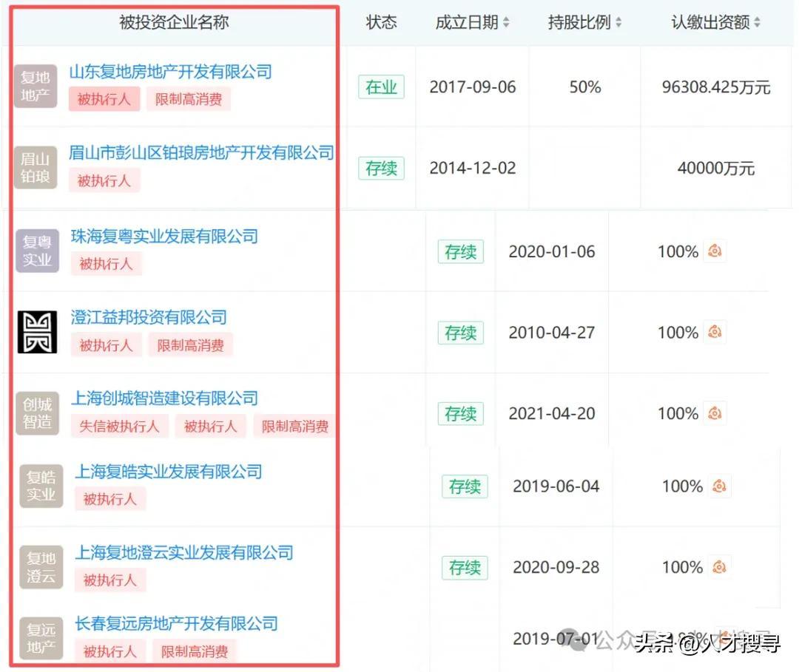Click date cell 2014-12-02
799x672 pixels.
pyautogui.click(x=472, y=168)
